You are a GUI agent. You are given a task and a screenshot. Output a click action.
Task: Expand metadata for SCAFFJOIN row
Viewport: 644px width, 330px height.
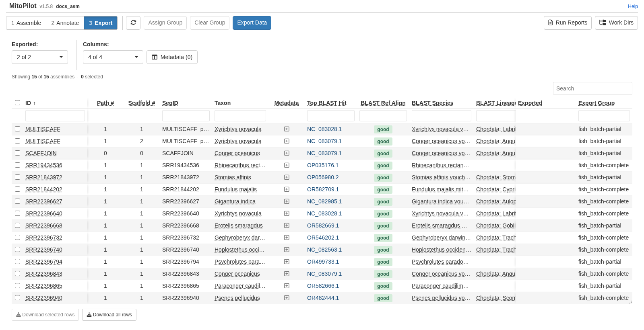pos(287,153)
